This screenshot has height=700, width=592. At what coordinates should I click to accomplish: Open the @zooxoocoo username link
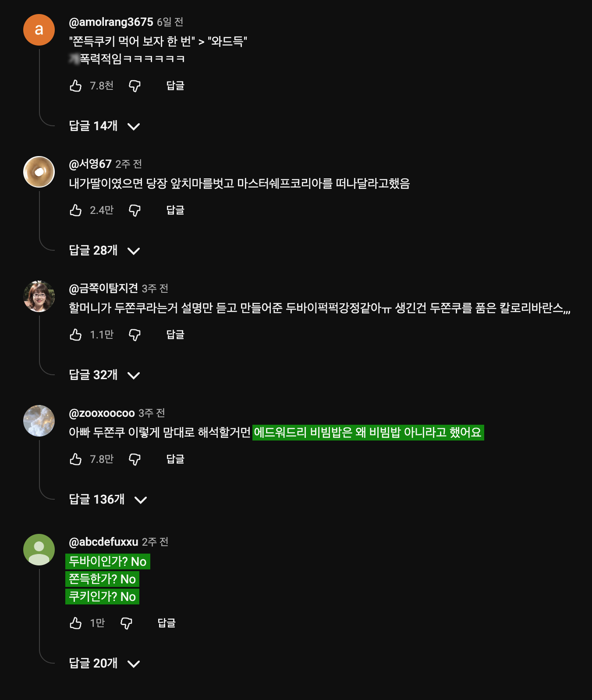(x=102, y=413)
